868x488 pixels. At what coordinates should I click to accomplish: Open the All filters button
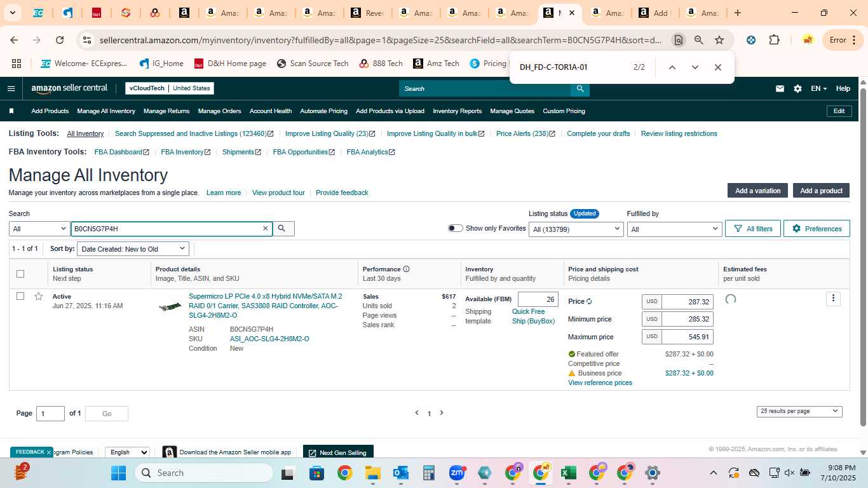753,229
